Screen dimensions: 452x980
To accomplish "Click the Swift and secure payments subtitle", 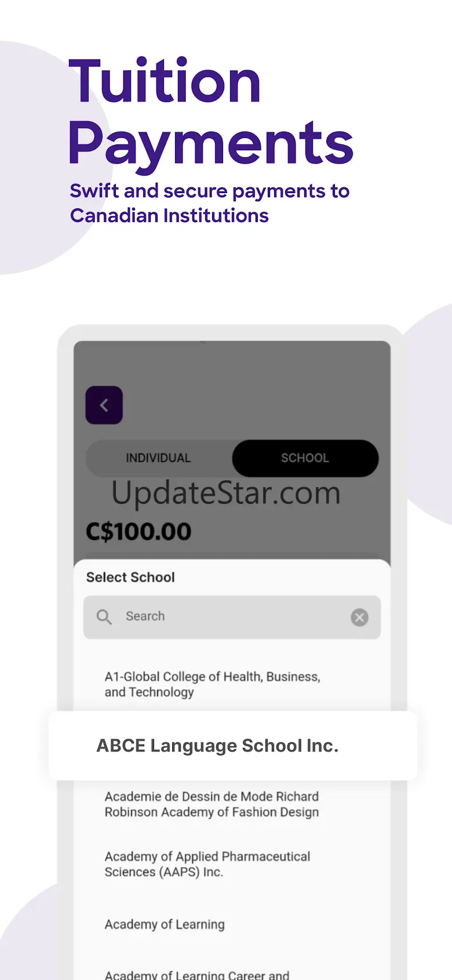I will (x=210, y=203).
